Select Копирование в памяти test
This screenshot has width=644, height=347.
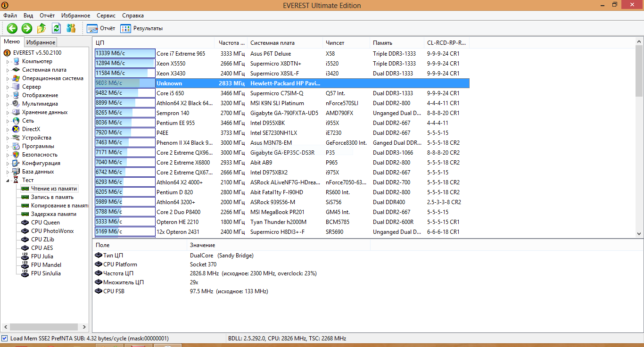pyautogui.click(x=59, y=206)
